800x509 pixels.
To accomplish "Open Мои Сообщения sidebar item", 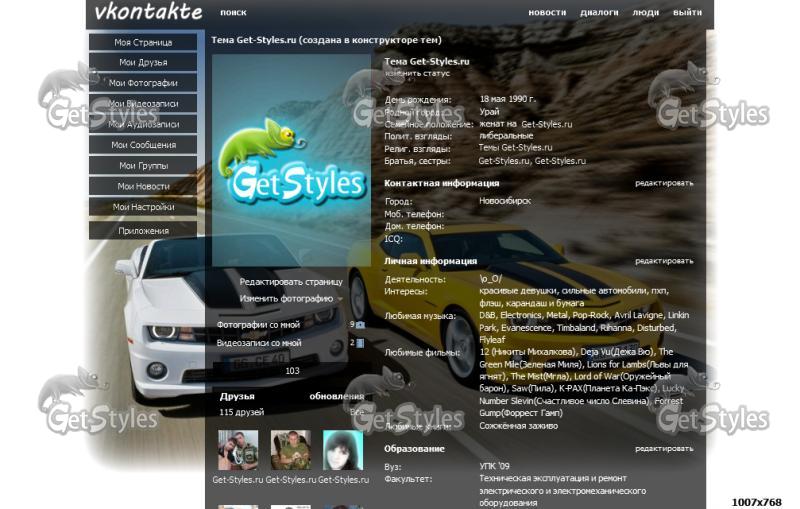I will pyautogui.click(x=143, y=145).
